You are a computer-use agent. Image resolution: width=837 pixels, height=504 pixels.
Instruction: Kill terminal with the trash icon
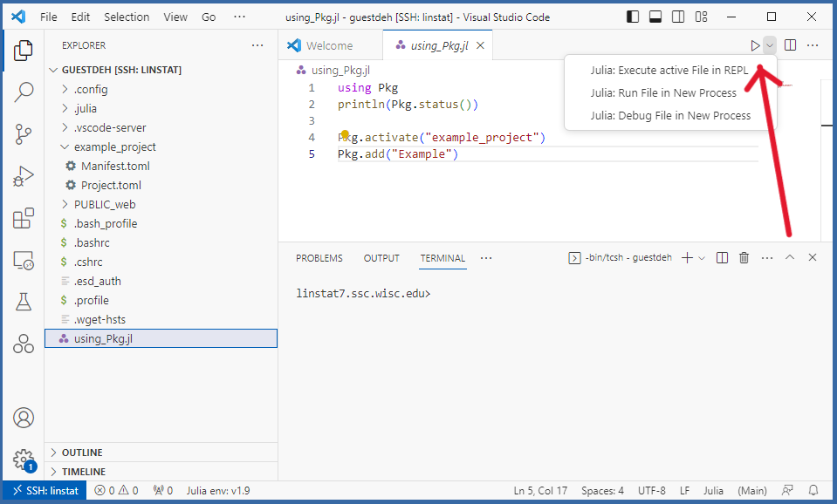pyautogui.click(x=744, y=258)
